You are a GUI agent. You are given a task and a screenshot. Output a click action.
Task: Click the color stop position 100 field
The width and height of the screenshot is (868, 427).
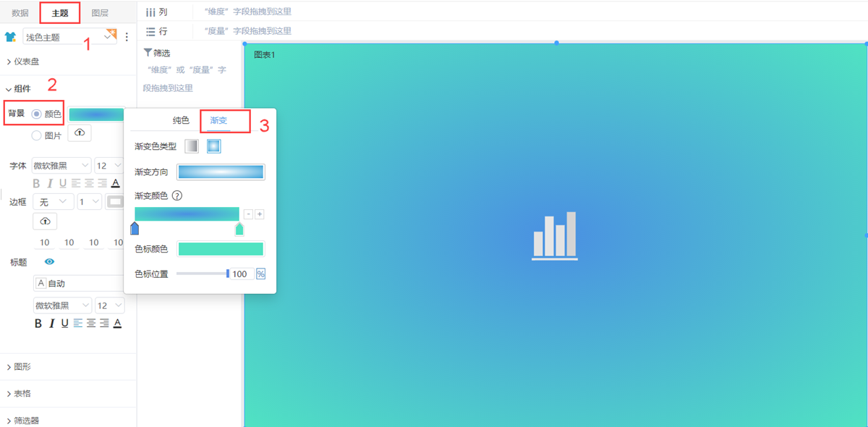click(242, 274)
